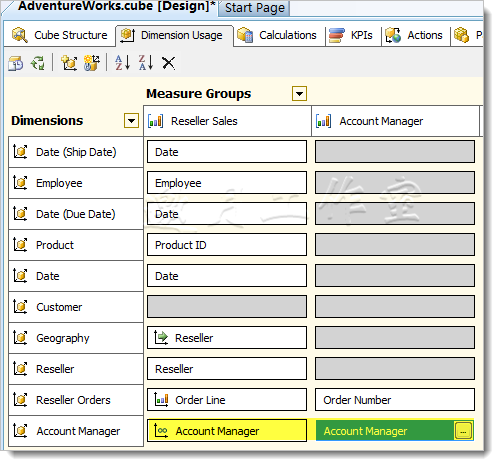This screenshot has width=499, height=466.
Task: Select the Customer dimension name
Action: click(59, 307)
